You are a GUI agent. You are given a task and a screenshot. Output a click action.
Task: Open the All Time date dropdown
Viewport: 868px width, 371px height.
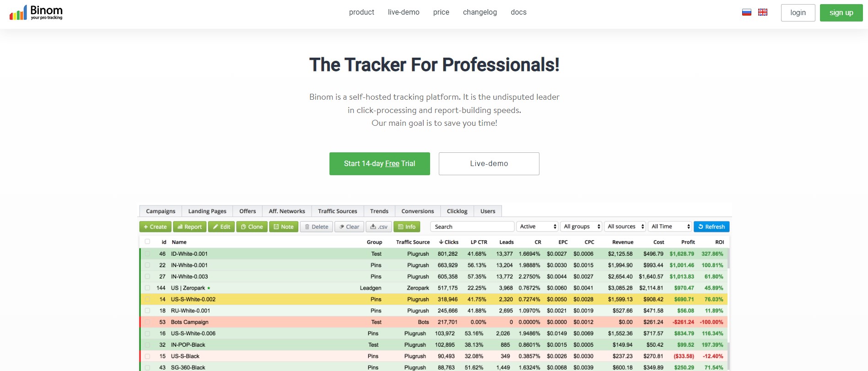coord(670,226)
